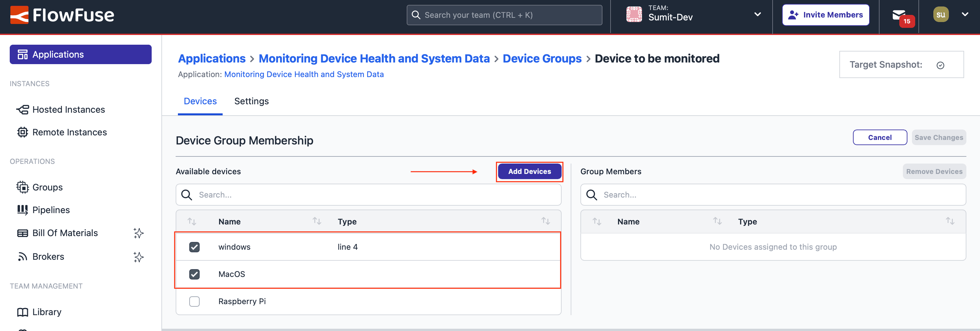Open the Library section
This screenshot has height=331, width=980.
coord(46,312)
